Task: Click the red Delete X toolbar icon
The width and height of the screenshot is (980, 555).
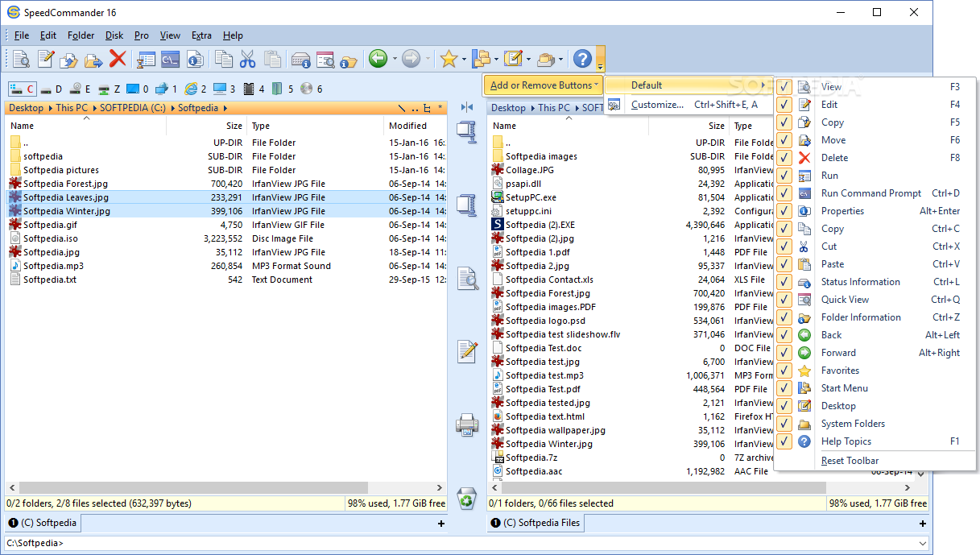Action: [118, 59]
